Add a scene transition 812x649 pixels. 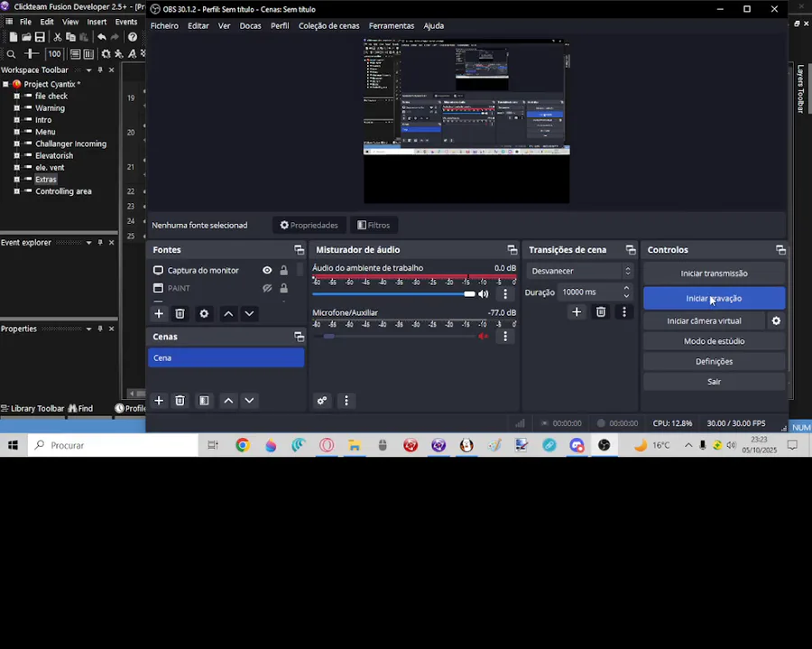pos(577,311)
